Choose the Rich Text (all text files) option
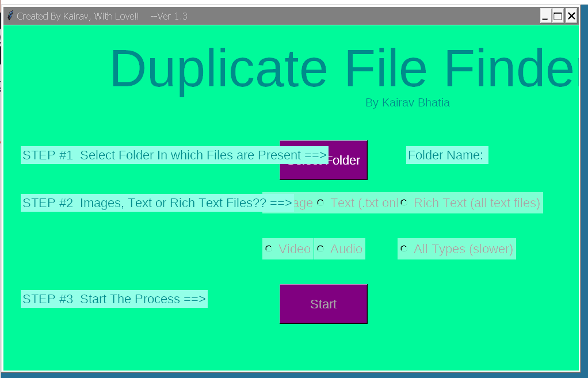 coord(404,203)
